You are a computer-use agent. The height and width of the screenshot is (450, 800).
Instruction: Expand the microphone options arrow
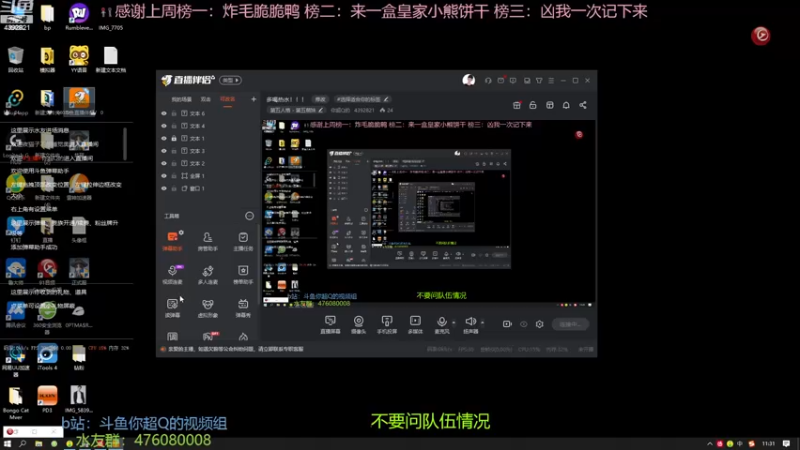pos(454,322)
